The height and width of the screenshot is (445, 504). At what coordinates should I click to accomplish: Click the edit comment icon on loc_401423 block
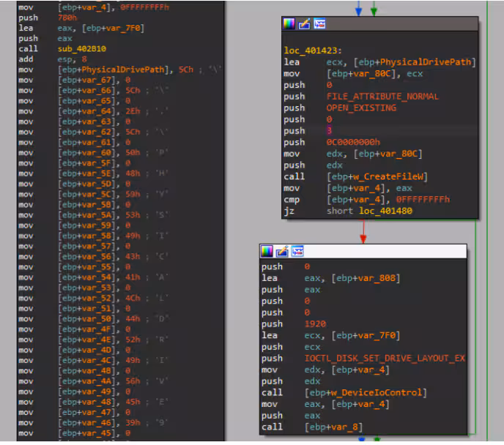tap(304, 24)
